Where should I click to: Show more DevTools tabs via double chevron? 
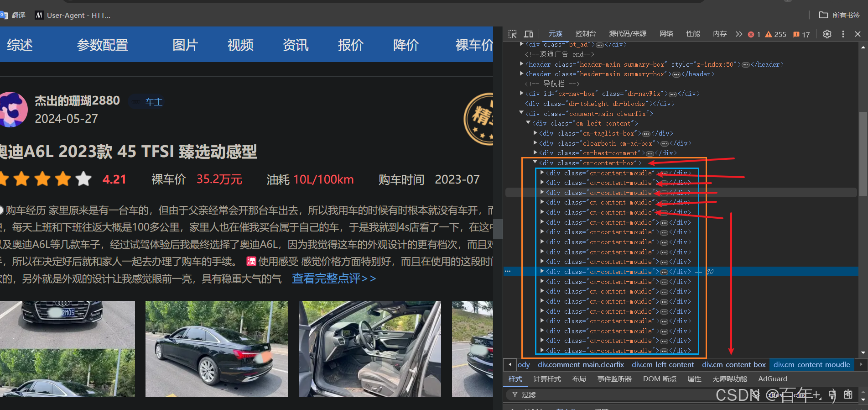[x=739, y=34]
